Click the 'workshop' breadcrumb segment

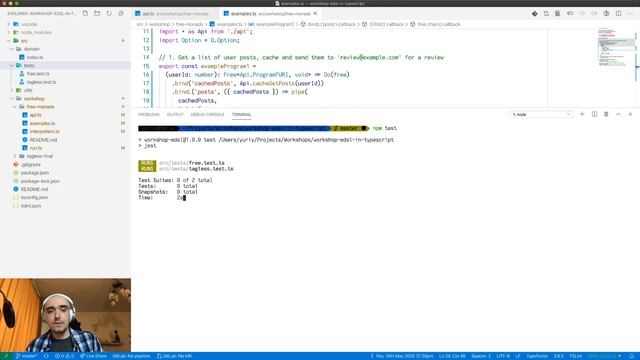[x=159, y=24]
